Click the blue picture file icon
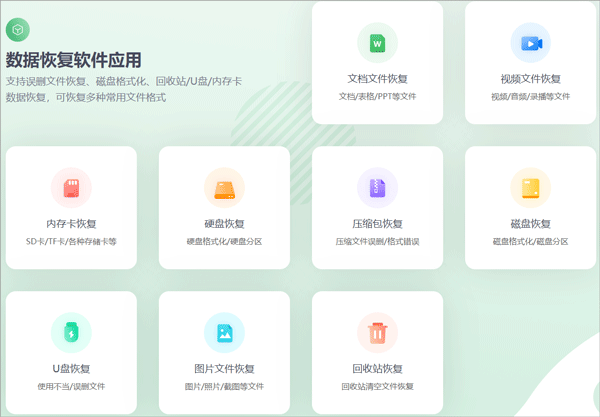The image size is (600, 417). (x=224, y=332)
